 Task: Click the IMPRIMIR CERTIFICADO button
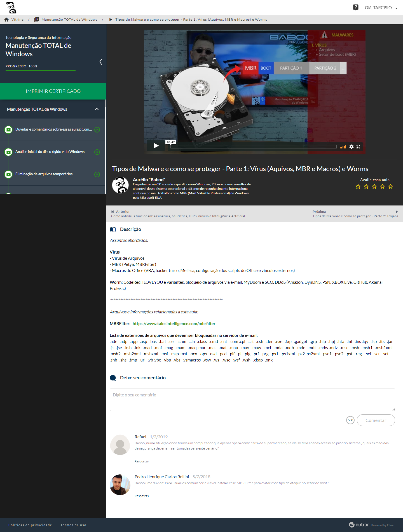pyautogui.click(x=53, y=91)
